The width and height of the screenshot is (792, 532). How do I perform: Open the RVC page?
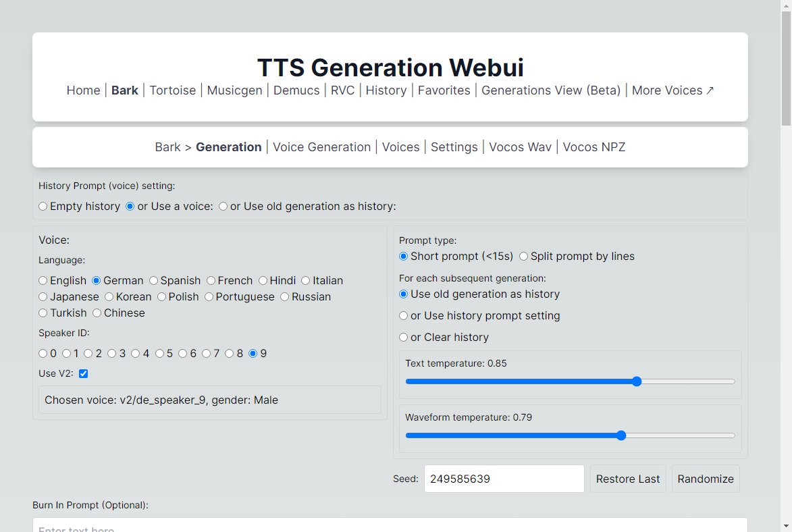(x=342, y=90)
